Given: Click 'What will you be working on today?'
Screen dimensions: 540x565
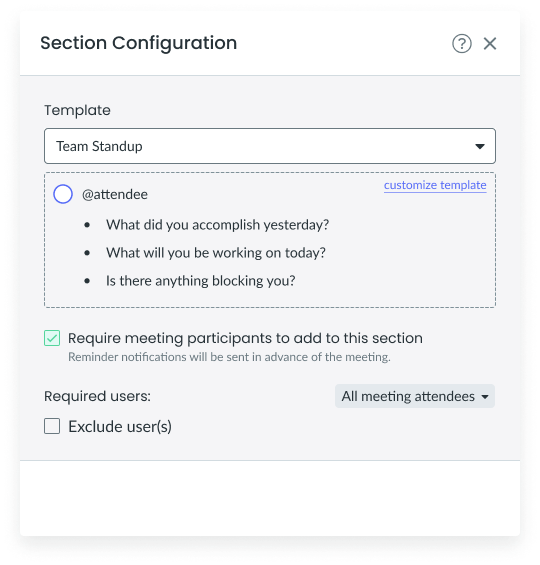Looking at the screenshot, I should (216, 253).
